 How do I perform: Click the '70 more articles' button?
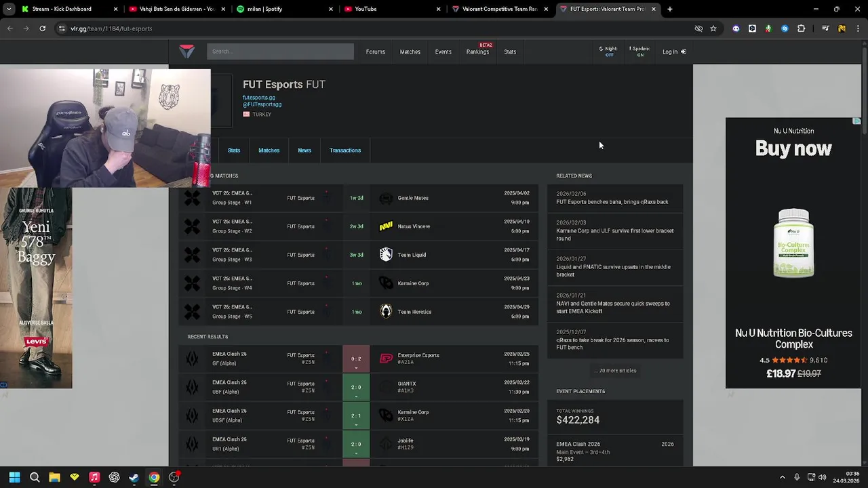click(615, 371)
